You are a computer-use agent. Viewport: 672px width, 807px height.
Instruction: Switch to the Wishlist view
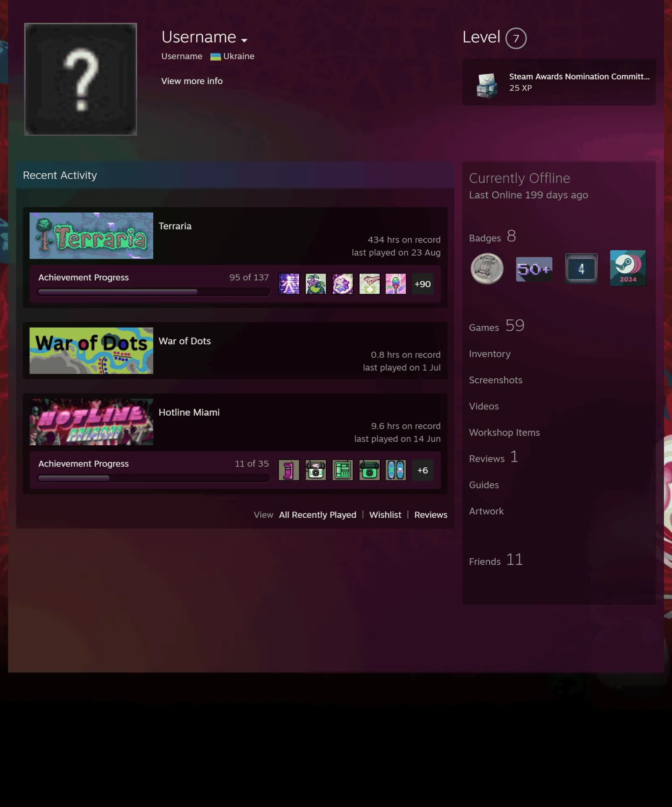point(385,514)
